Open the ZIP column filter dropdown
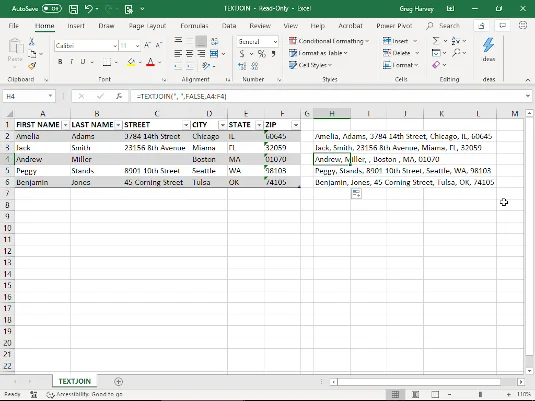 296,125
